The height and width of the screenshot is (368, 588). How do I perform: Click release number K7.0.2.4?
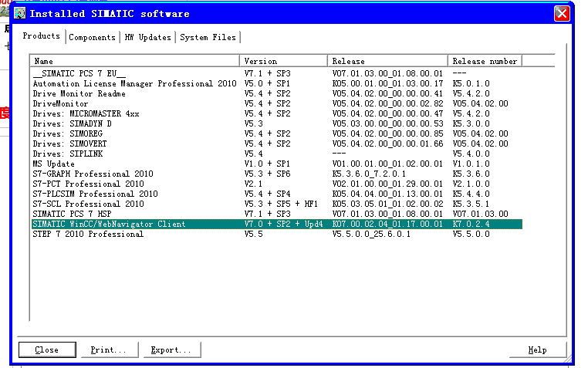(471, 224)
